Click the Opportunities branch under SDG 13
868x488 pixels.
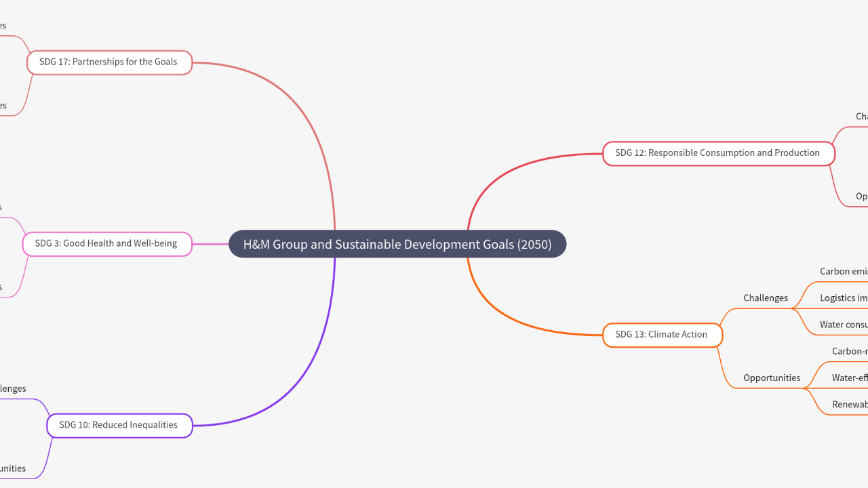[x=772, y=378]
